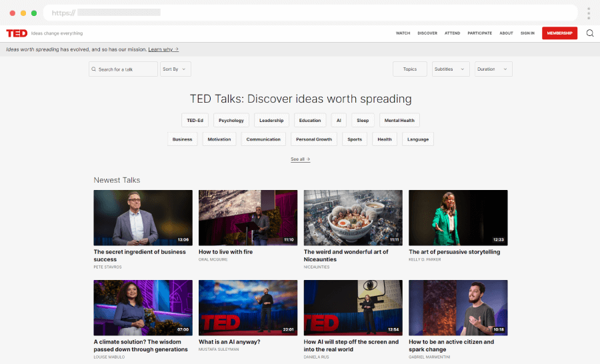Click speaker name KELLY D. PARKER

[x=425, y=259]
